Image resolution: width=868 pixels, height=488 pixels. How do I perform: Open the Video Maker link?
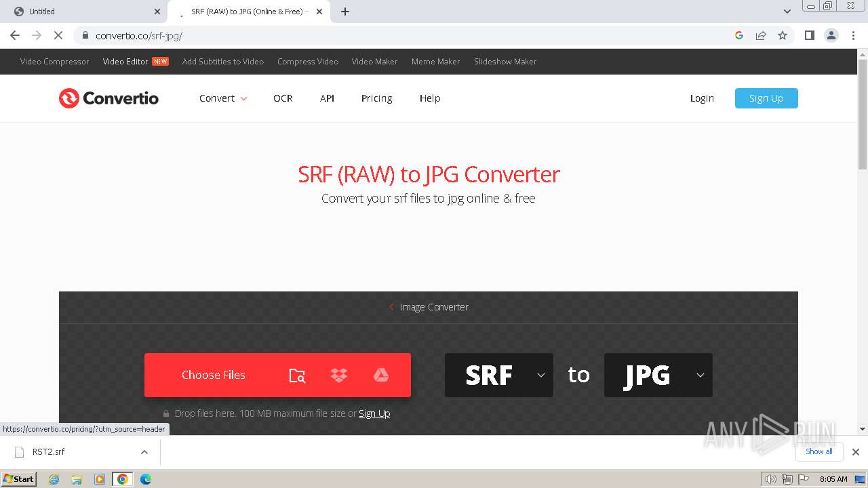pos(375,62)
